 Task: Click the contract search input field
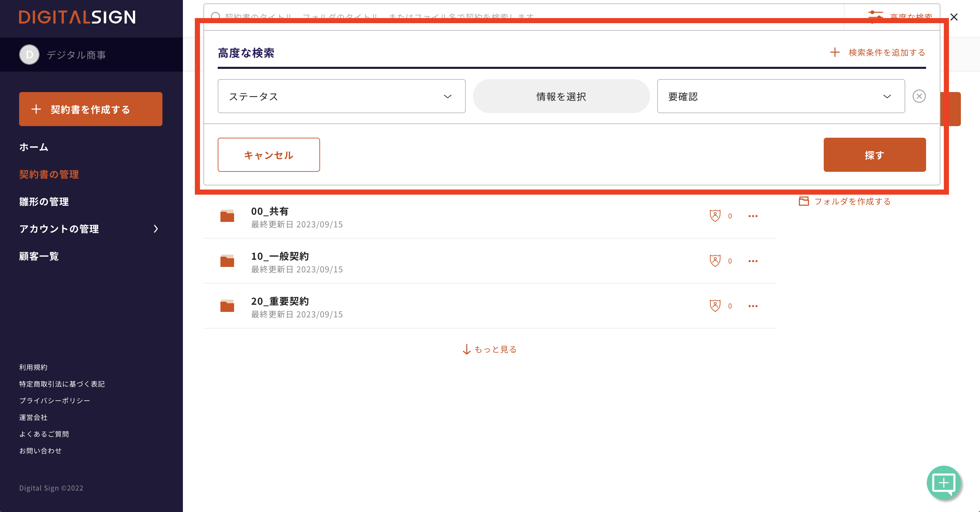point(457,15)
